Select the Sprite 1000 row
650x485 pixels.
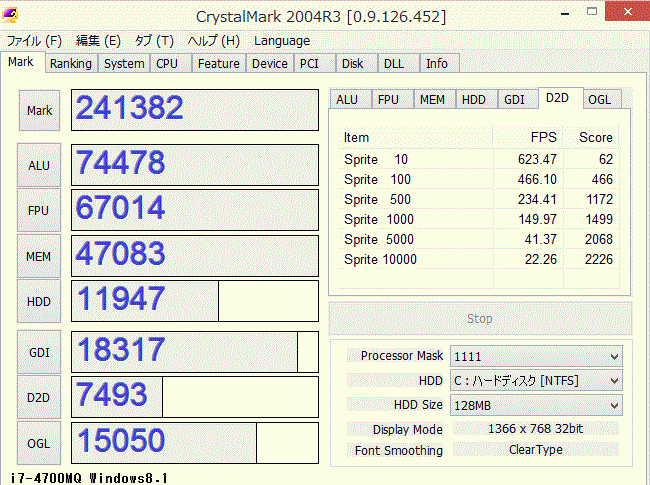[x=479, y=219]
